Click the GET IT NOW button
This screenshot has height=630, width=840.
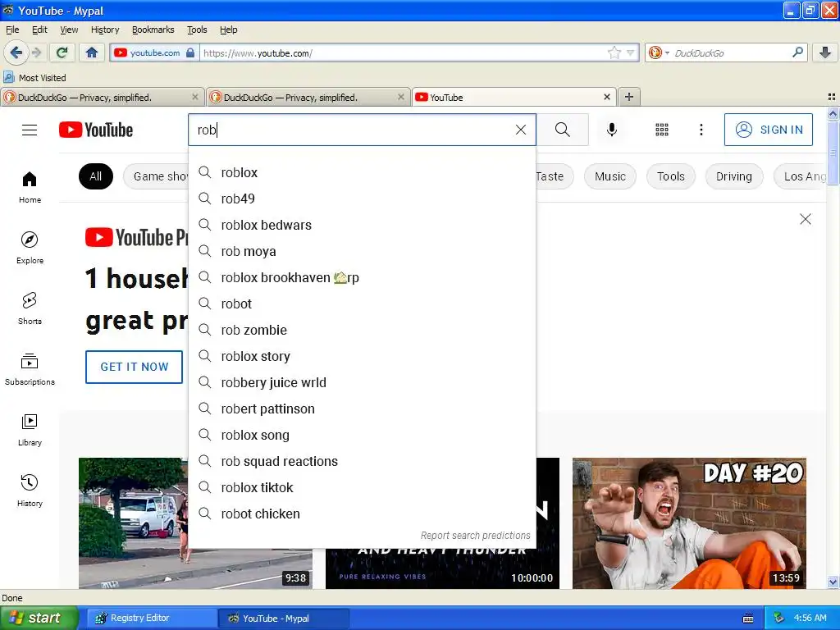134,367
